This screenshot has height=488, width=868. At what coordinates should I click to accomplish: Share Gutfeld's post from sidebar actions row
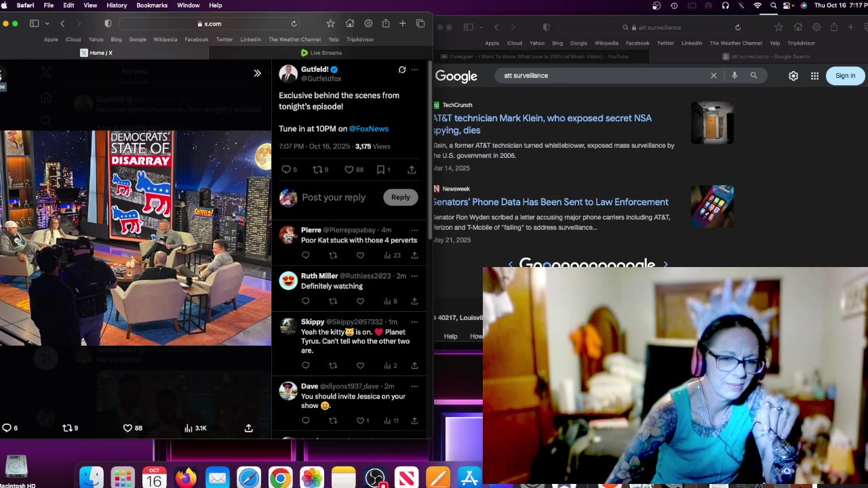[412, 169]
